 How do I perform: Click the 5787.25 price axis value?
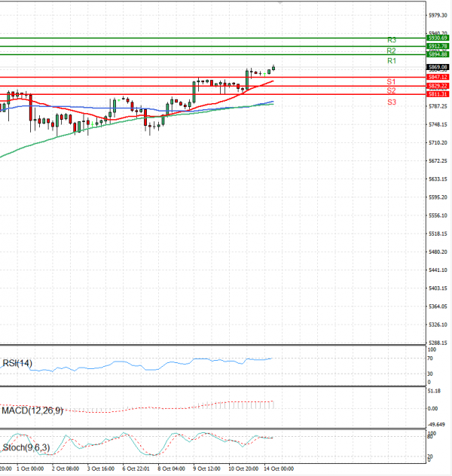click(438, 106)
